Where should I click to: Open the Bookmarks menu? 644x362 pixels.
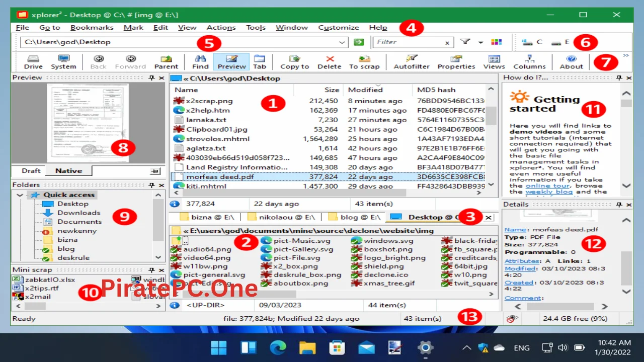click(x=92, y=28)
